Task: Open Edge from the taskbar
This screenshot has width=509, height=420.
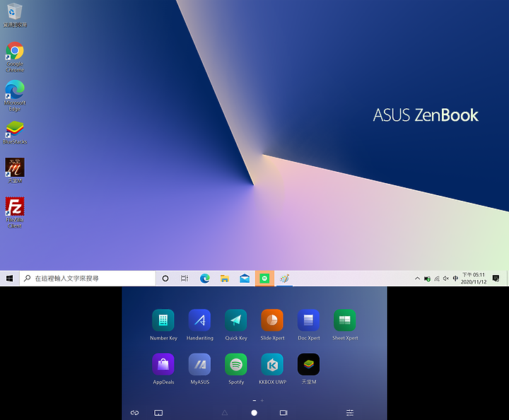Action: point(204,279)
